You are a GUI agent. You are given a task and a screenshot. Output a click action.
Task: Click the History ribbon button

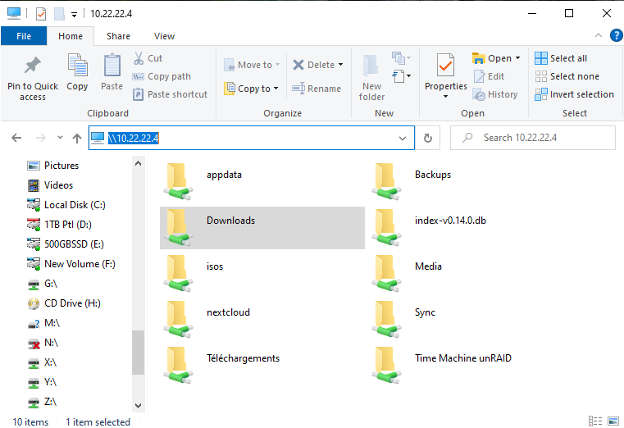coord(495,95)
